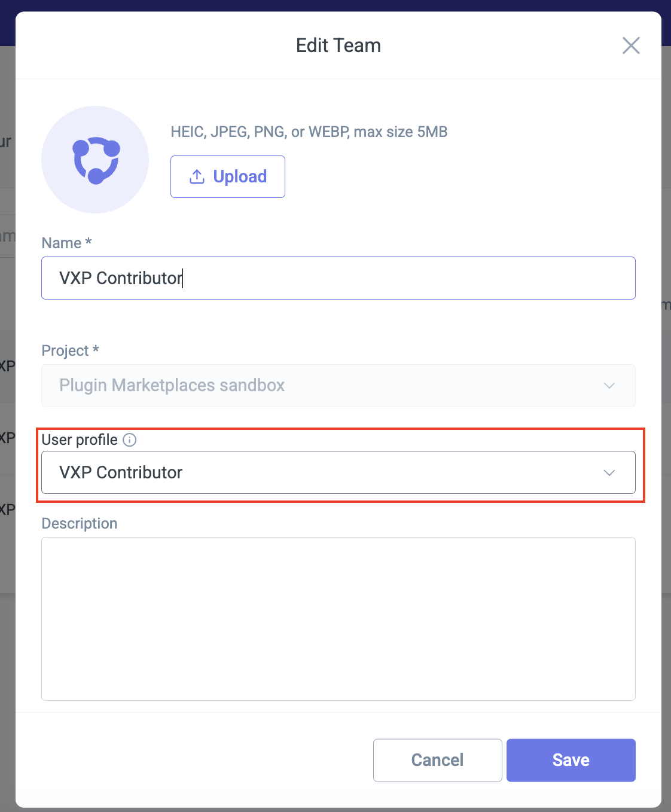Click the User profile label text
The image size is (671, 812).
point(80,440)
